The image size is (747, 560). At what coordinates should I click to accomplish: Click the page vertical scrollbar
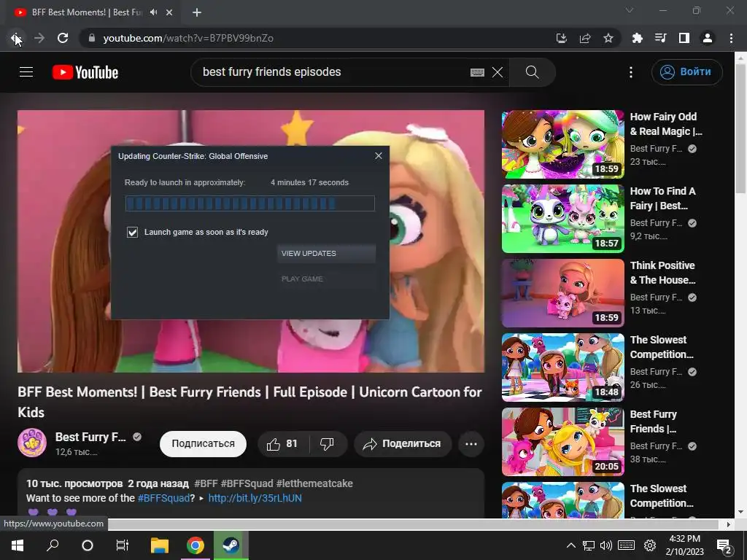(x=740, y=128)
